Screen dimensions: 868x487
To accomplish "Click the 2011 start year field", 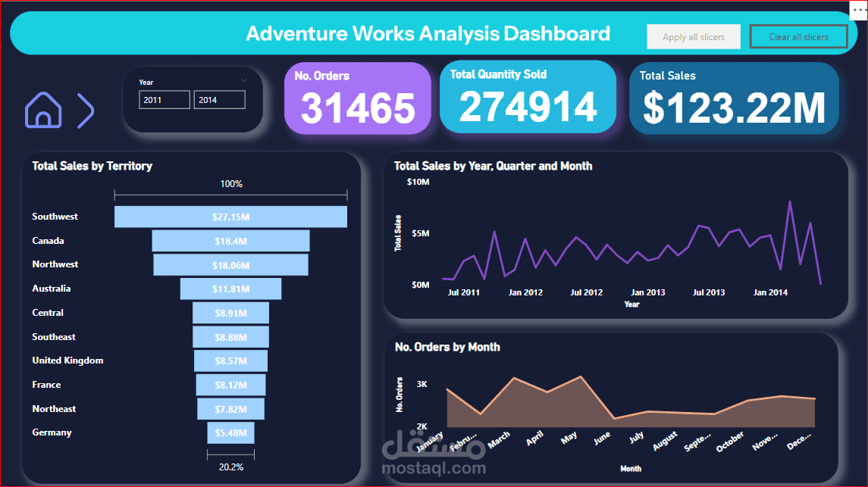I will tap(165, 100).
